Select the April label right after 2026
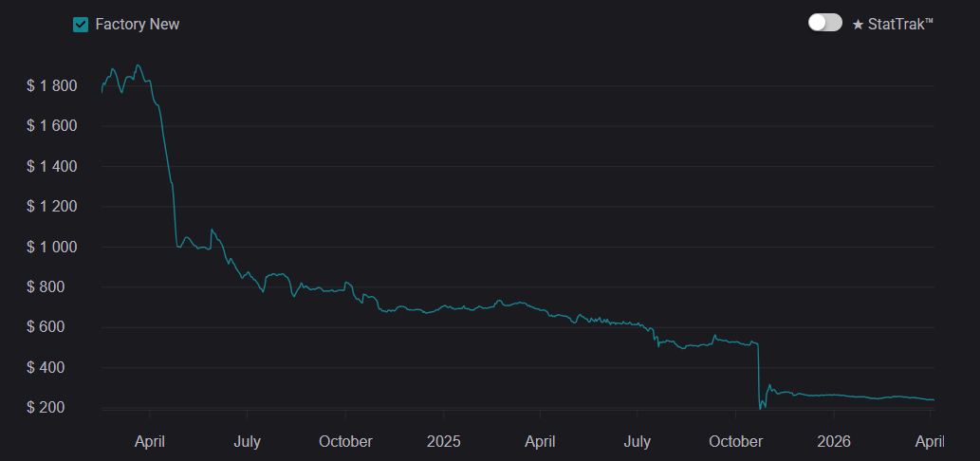980x461 pixels. (929, 441)
